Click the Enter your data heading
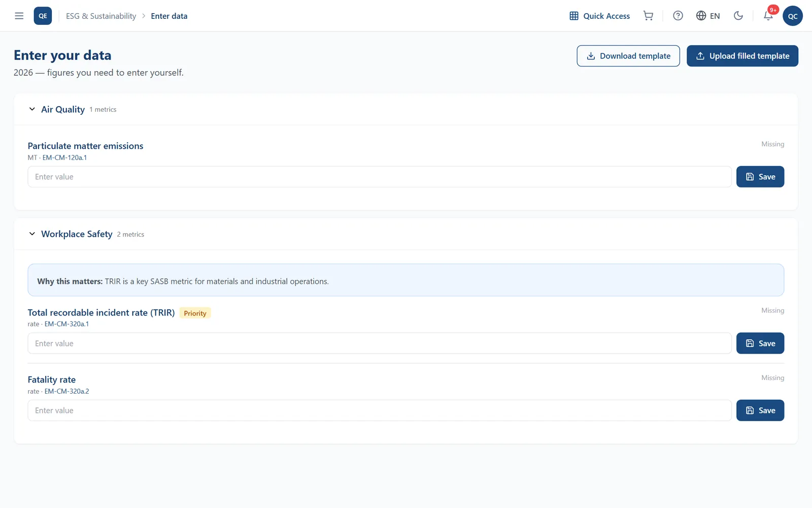 (62, 55)
